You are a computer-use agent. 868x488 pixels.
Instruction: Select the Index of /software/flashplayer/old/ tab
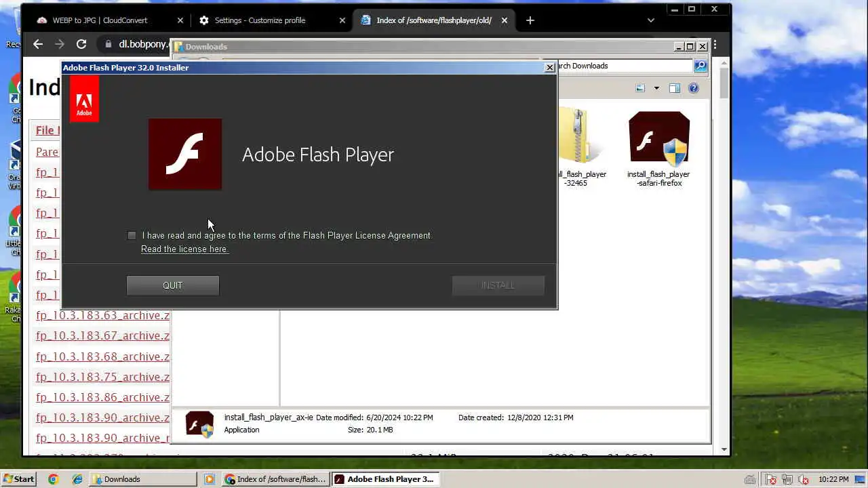tap(434, 20)
